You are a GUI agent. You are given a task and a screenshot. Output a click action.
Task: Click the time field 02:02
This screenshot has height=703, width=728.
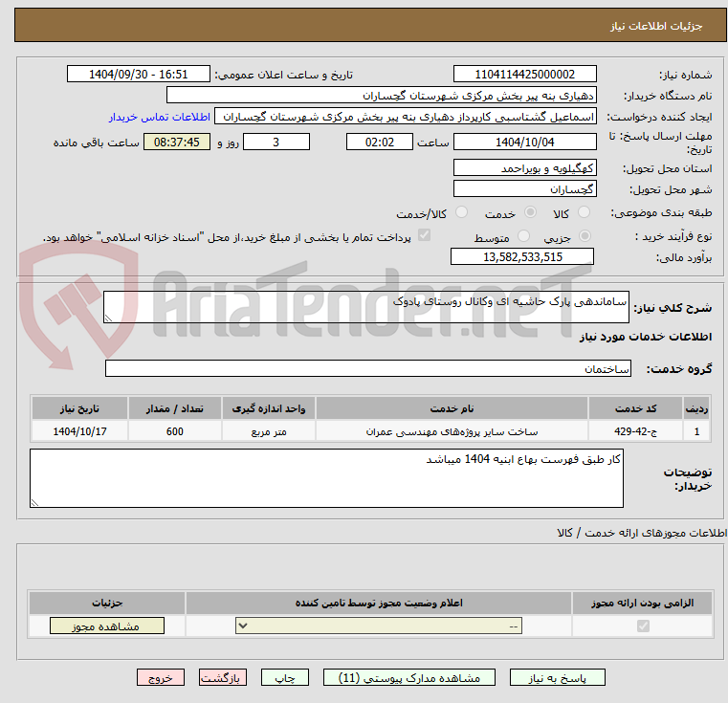(380, 142)
